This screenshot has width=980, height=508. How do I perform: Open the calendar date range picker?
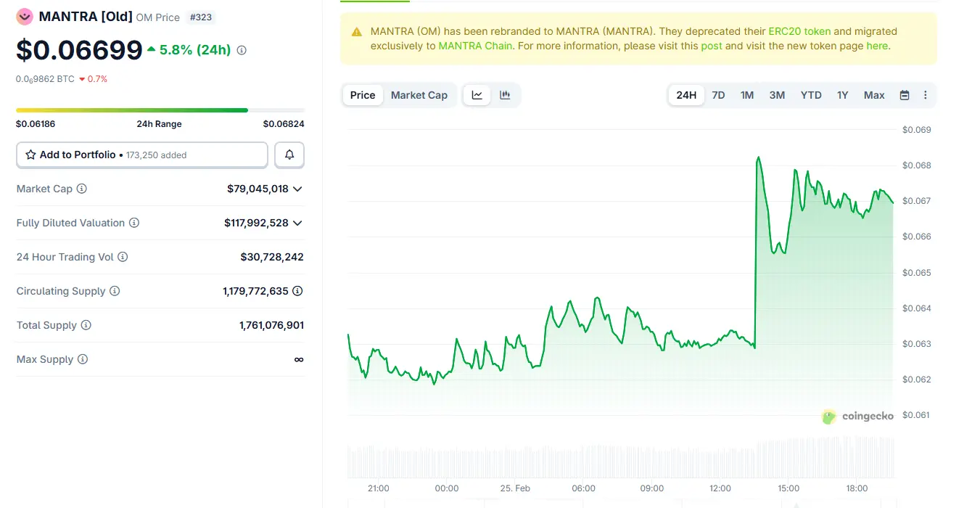click(905, 95)
